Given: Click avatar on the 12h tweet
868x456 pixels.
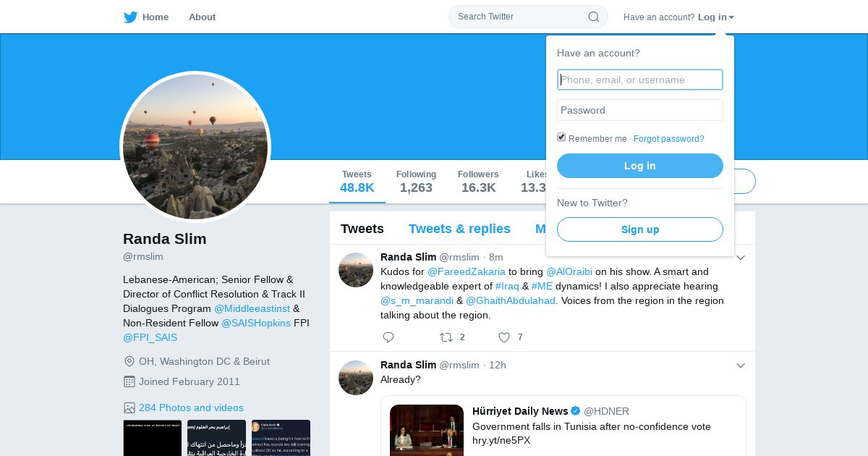Looking at the screenshot, I should (356, 378).
